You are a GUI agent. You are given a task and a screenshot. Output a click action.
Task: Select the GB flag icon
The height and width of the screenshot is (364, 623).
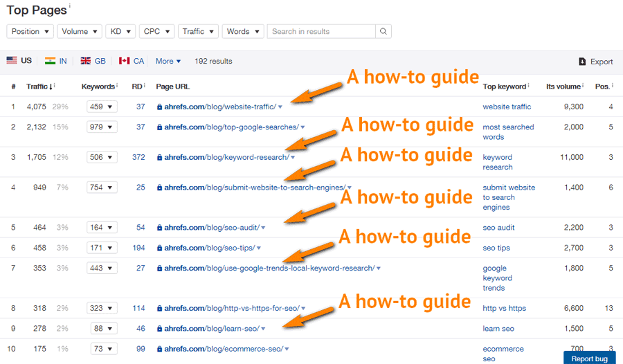click(86, 61)
